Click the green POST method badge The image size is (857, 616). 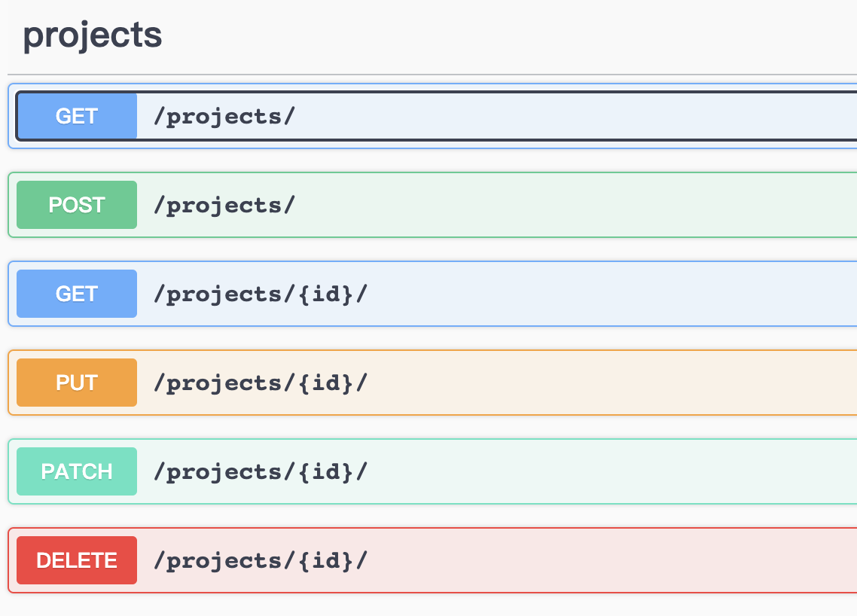click(x=77, y=205)
